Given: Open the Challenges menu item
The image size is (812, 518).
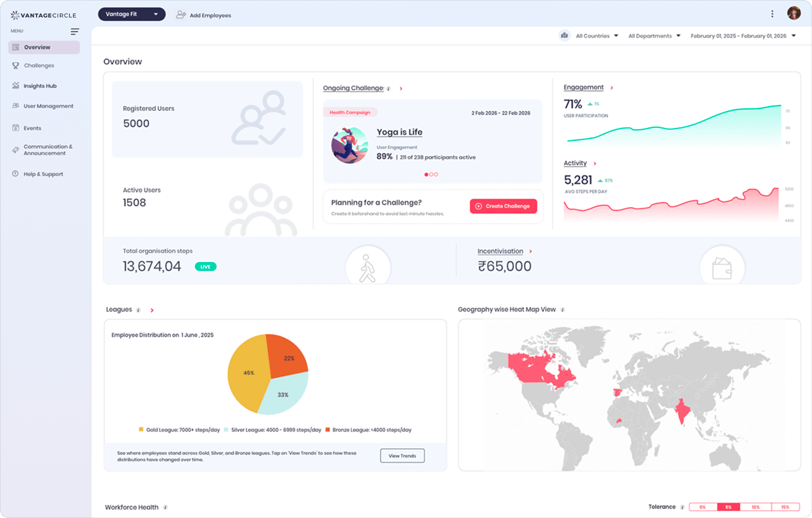Looking at the screenshot, I should pos(39,65).
